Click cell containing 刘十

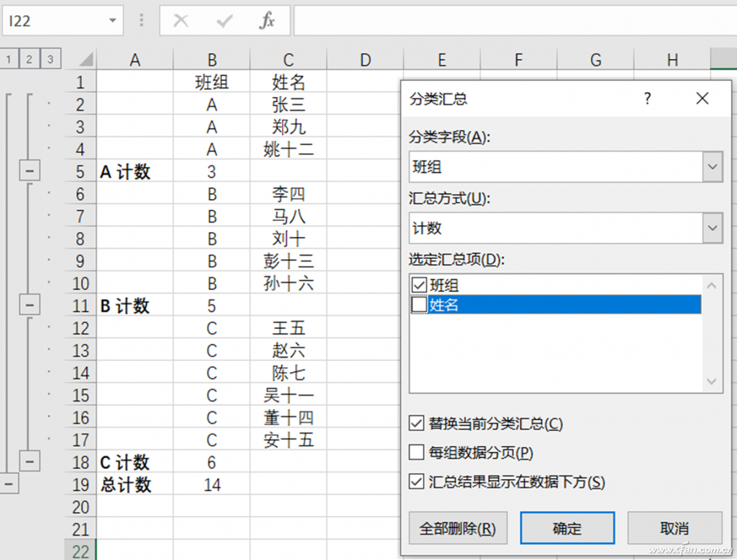289,238
